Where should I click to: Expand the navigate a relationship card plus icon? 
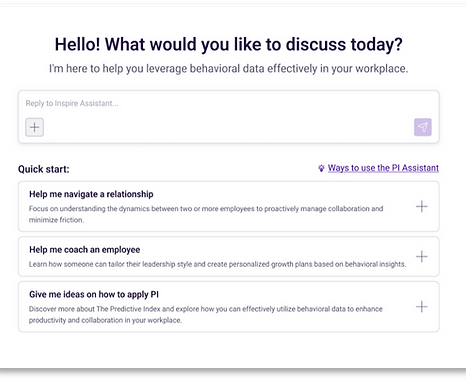coord(422,207)
